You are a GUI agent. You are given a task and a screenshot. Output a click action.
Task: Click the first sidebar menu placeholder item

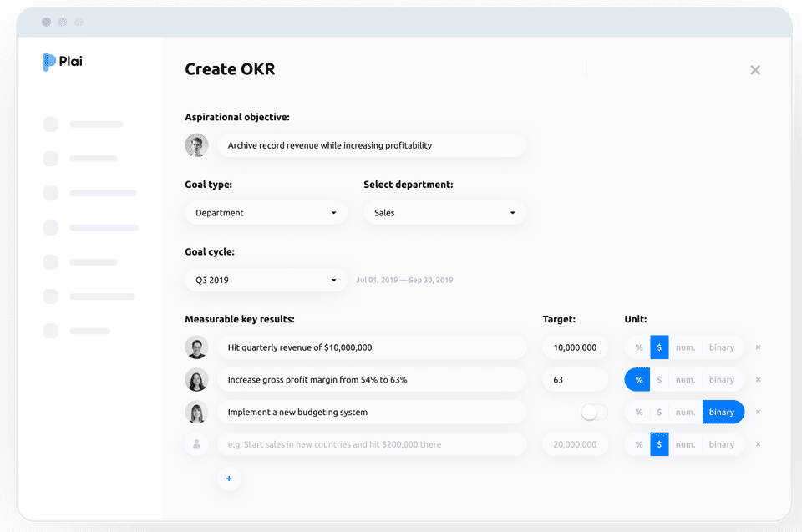pos(84,124)
